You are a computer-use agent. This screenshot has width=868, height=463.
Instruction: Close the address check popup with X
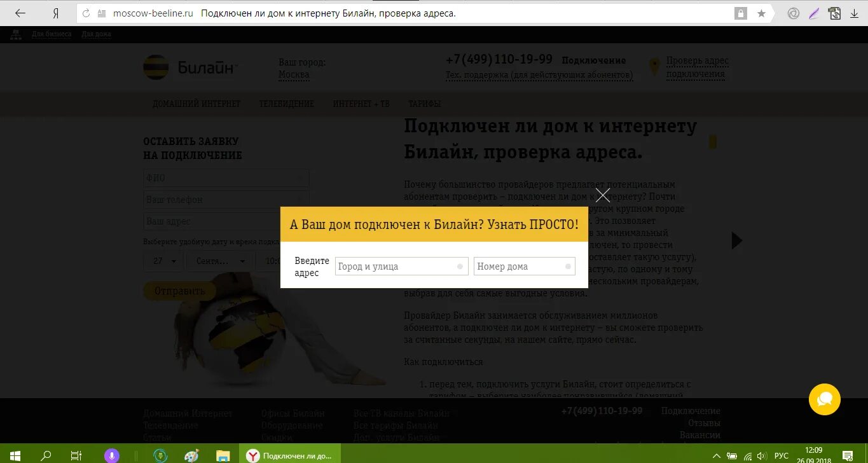click(603, 195)
